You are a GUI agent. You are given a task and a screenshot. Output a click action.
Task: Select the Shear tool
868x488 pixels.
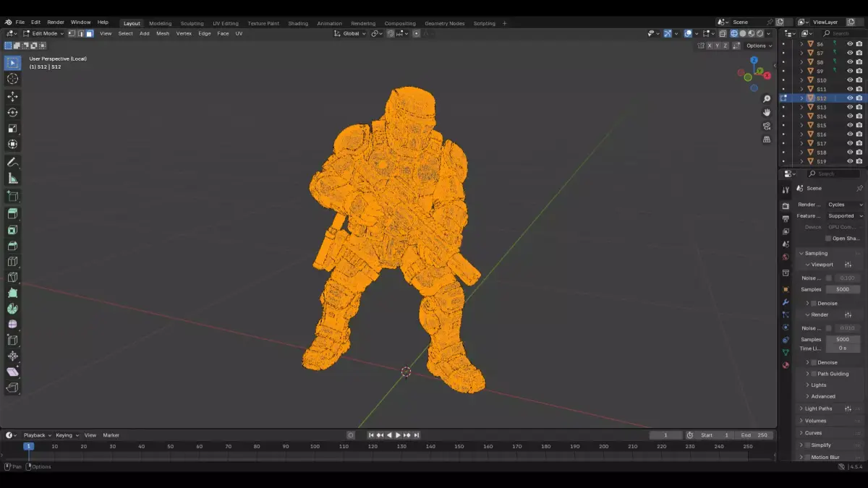point(12,372)
